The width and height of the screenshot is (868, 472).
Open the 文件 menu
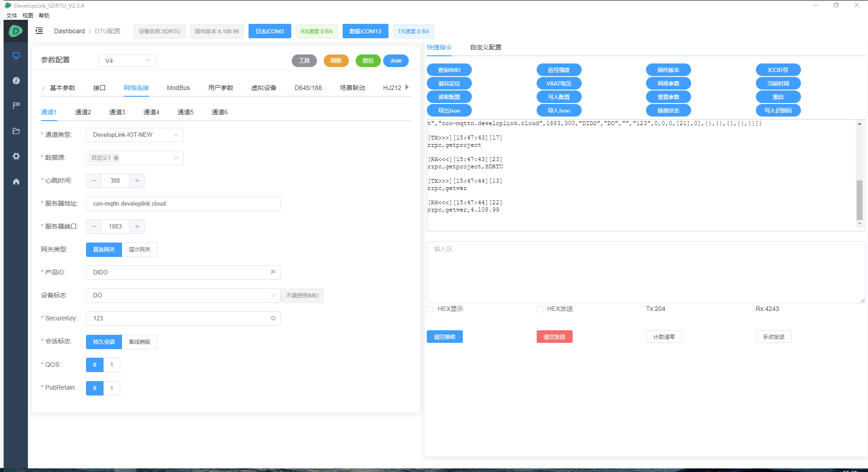(x=12, y=15)
